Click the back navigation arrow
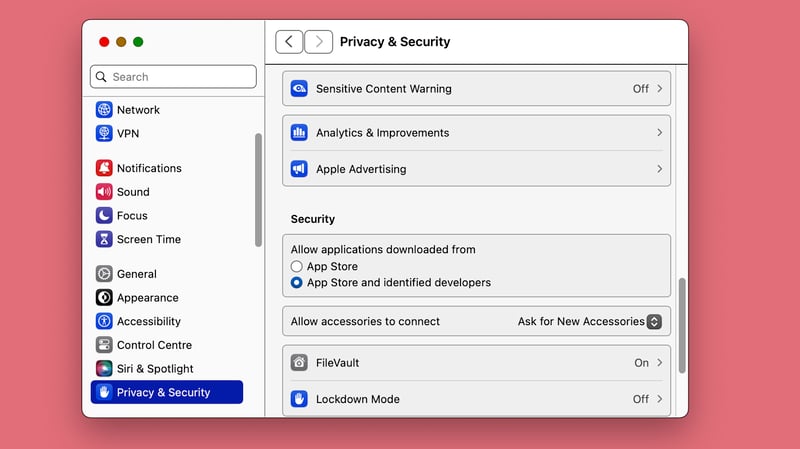 (x=289, y=41)
